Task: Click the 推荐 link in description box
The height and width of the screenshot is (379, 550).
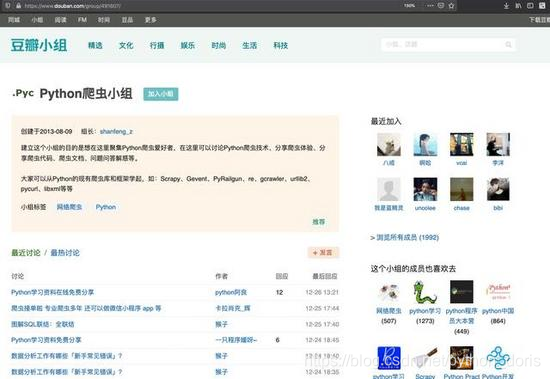Action: (319, 222)
